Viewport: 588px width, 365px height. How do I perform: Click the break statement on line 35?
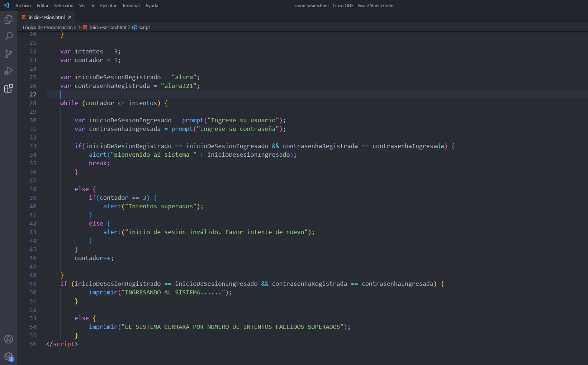click(98, 163)
